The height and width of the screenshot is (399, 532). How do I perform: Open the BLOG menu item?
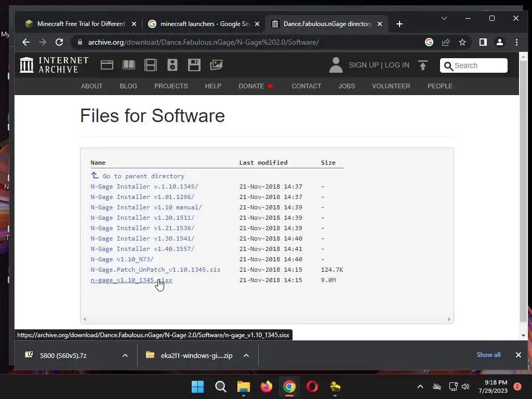click(128, 86)
